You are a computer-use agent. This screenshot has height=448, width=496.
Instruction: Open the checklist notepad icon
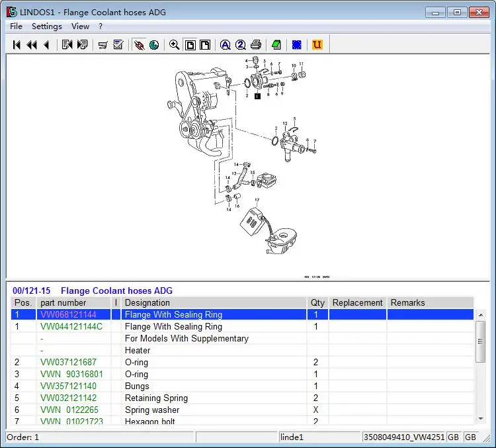point(118,45)
